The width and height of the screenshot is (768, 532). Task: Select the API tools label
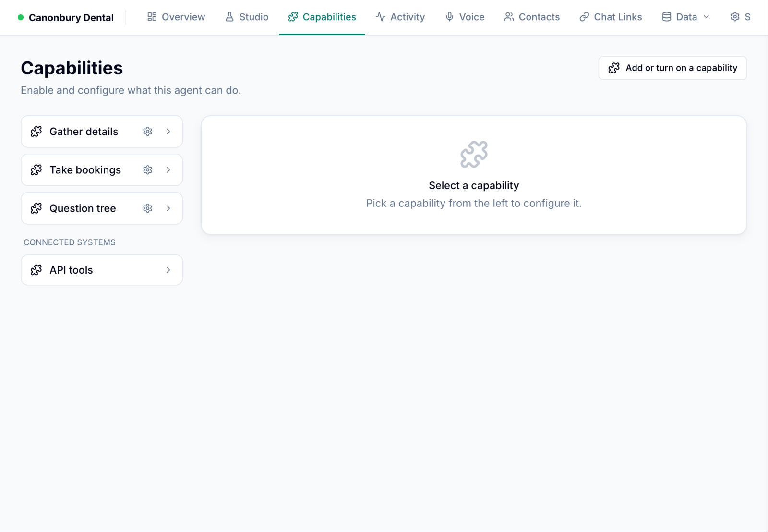pos(71,270)
